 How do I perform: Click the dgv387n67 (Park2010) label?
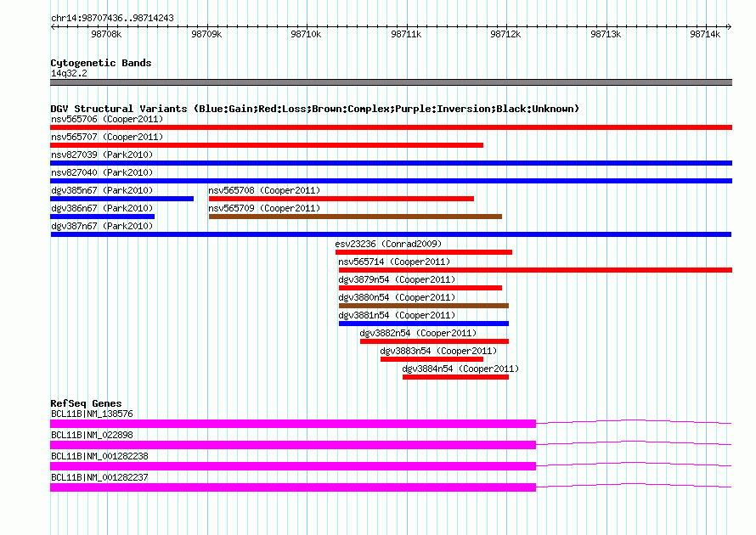[102, 226]
